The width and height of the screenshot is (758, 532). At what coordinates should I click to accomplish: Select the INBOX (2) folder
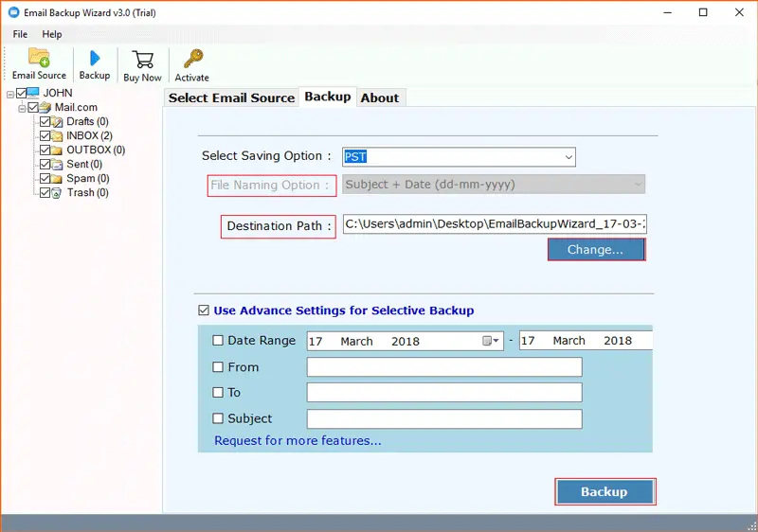point(88,135)
